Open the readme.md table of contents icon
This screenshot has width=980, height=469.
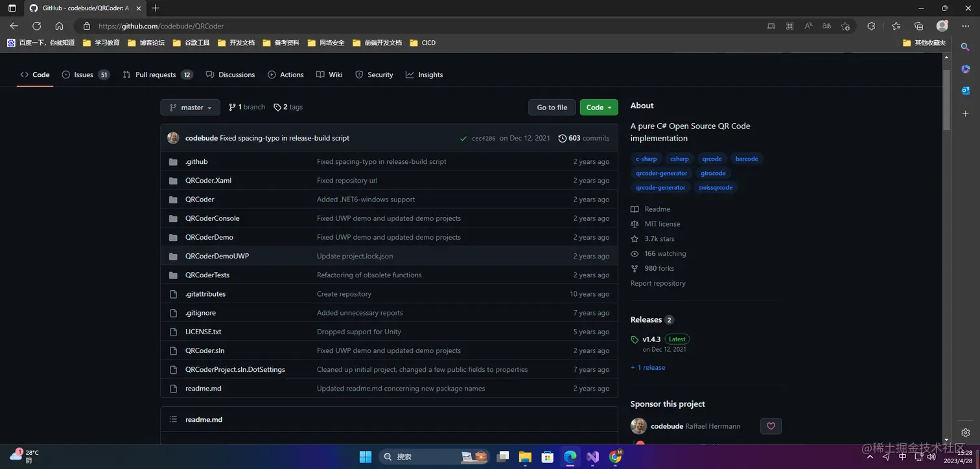[173, 419]
